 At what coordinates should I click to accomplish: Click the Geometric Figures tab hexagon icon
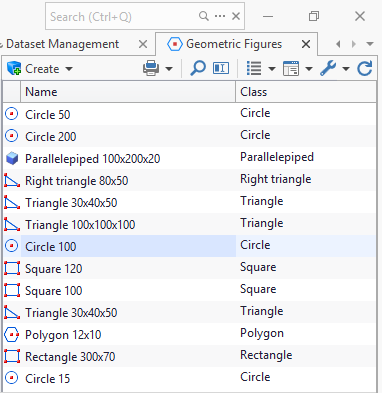pos(175,44)
